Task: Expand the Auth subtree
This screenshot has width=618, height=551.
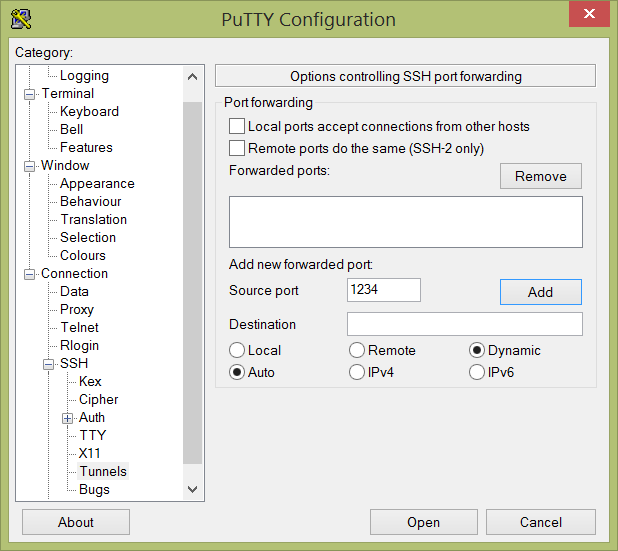Action: (x=67, y=418)
